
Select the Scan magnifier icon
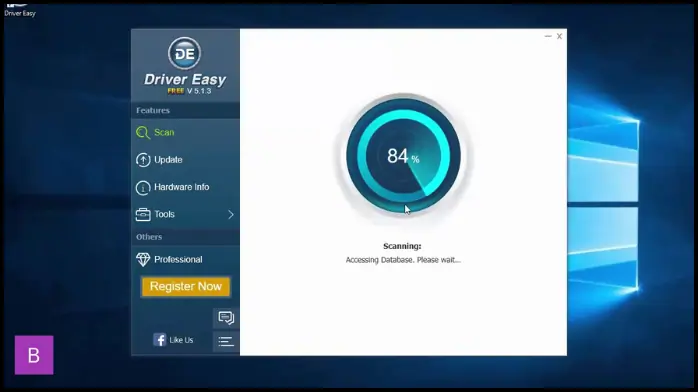(x=143, y=133)
